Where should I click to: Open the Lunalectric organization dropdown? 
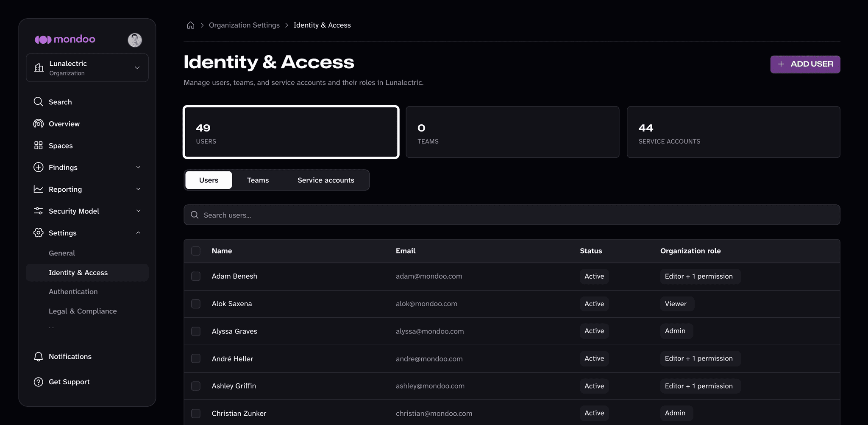pos(87,68)
